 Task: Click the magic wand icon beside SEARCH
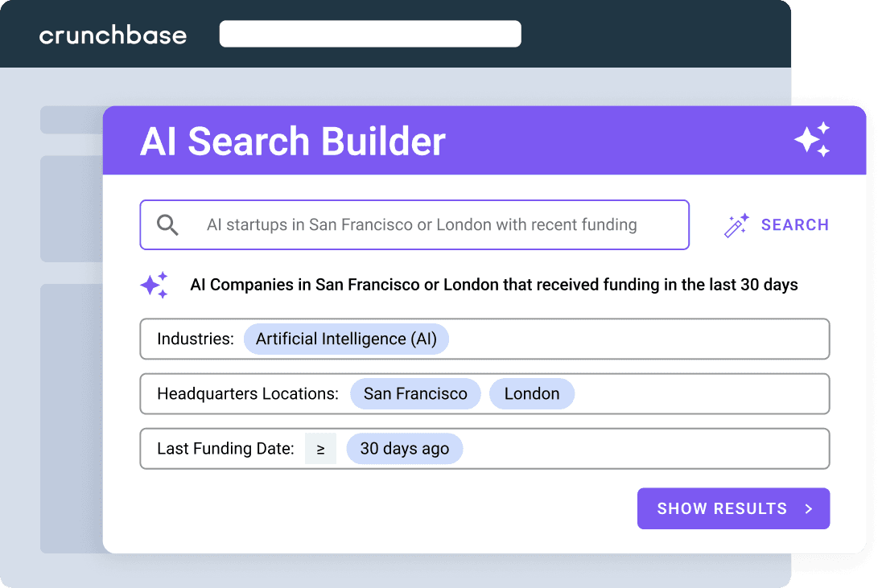tap(736, 225)
